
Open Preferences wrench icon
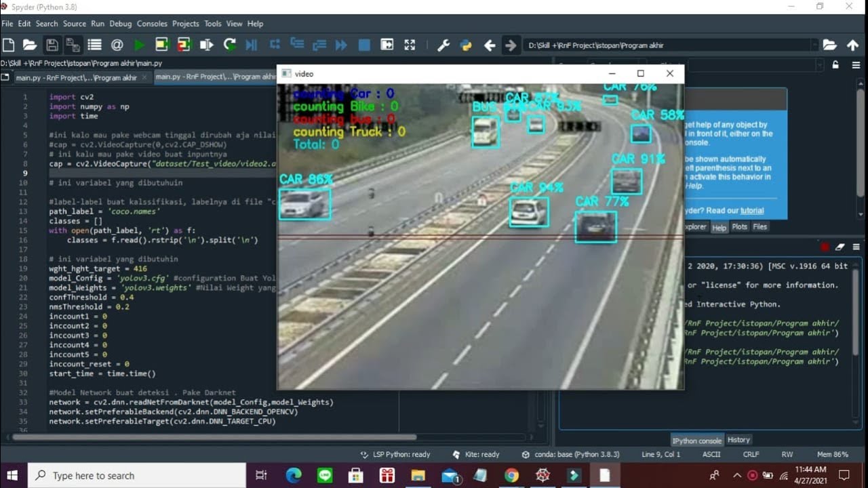coord(443,45)
